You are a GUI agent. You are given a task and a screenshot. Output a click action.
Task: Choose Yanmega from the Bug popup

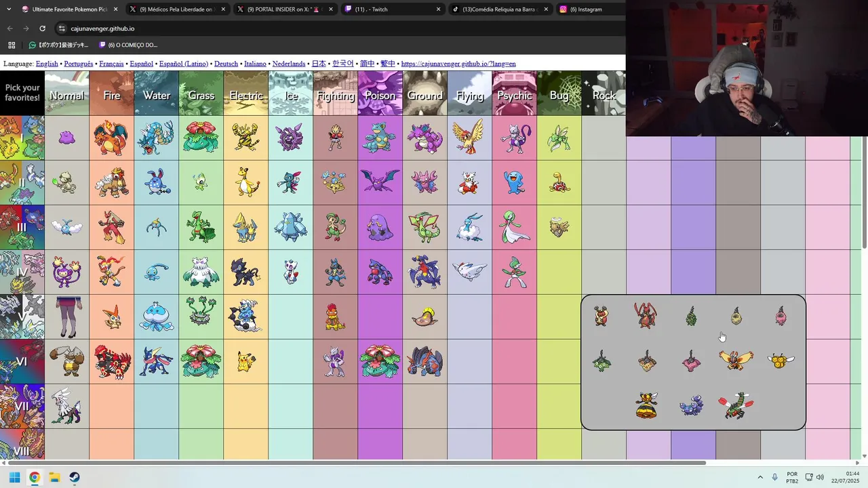click(x=736, y=405)
